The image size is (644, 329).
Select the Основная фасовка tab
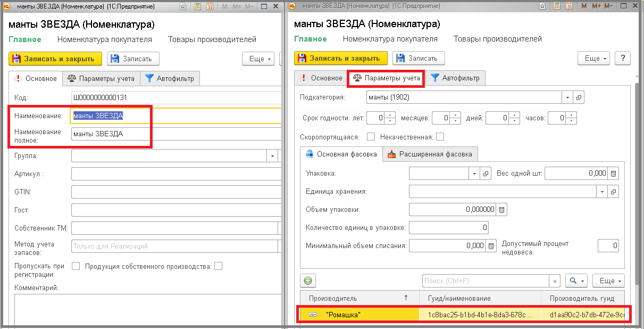[341, 154]
